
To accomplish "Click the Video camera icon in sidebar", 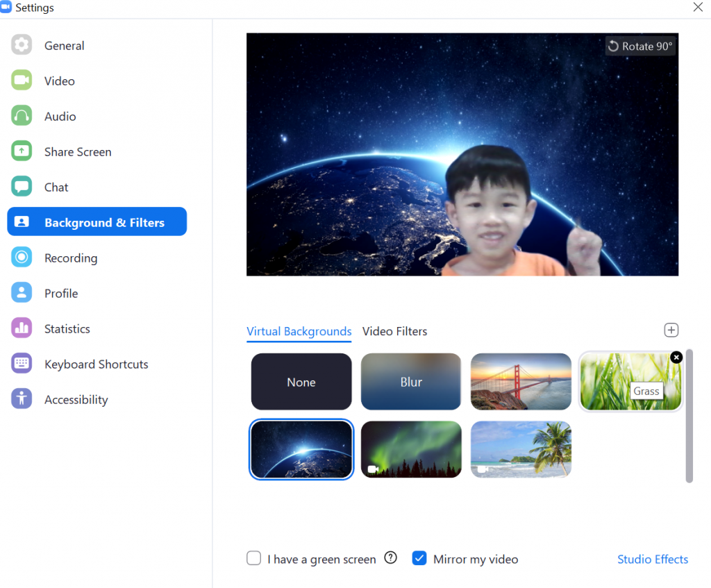I will tap(22, 81).
